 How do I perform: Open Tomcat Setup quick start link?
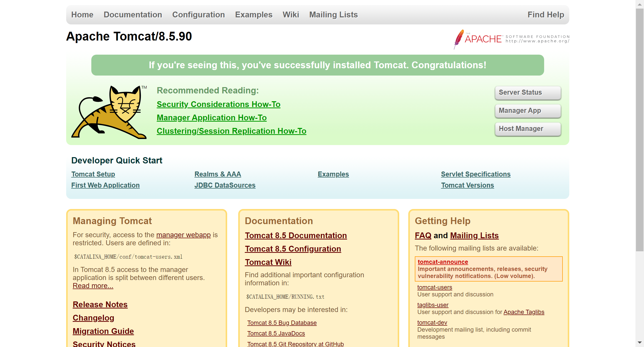pos(93,174)
